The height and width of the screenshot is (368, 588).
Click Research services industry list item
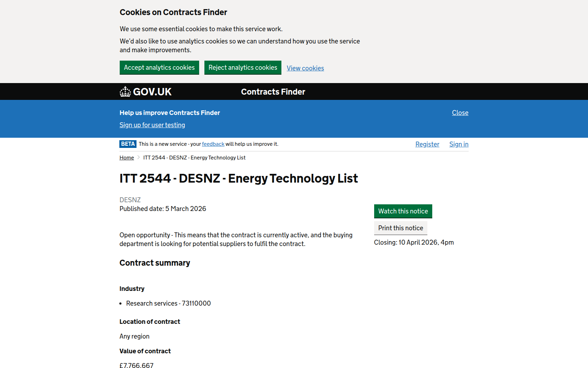click(x=168, y=304)
